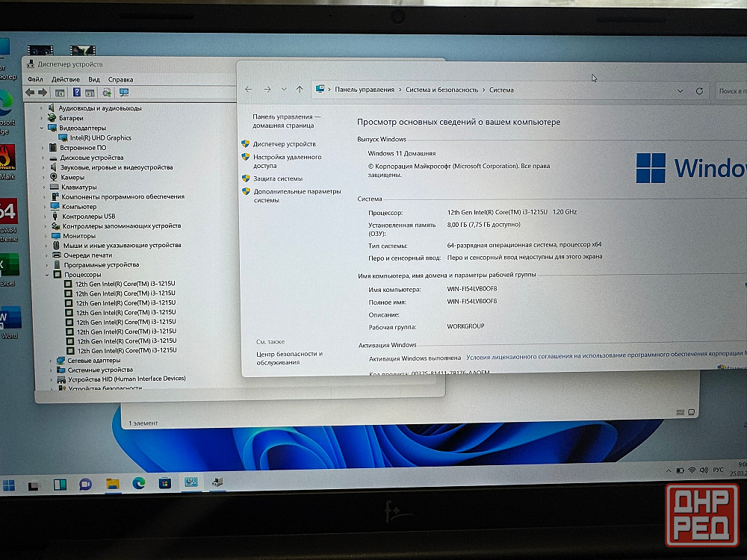Open the Действие menu
Viewport: 747px width, 560px height.
[66, 79]
